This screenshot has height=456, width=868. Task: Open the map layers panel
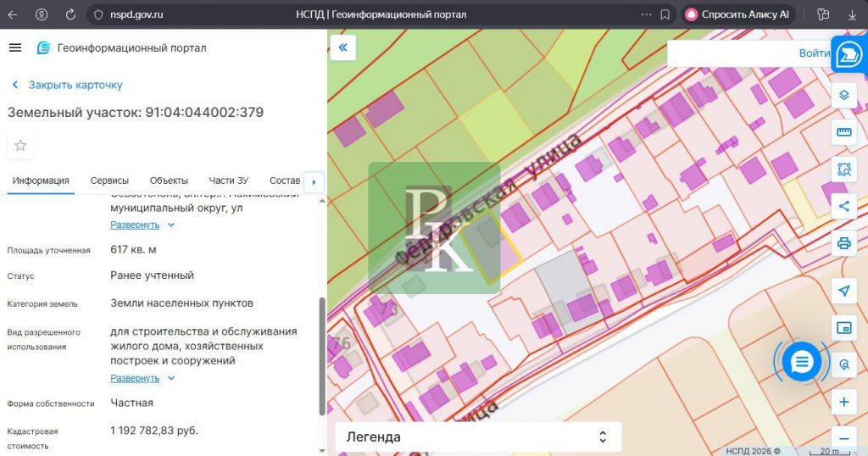[843, 94]
